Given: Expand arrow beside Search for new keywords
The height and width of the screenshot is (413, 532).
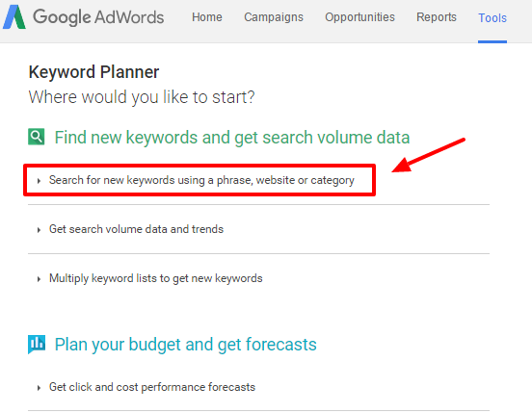Looking at the screenshot, I should tap(39, 181).
